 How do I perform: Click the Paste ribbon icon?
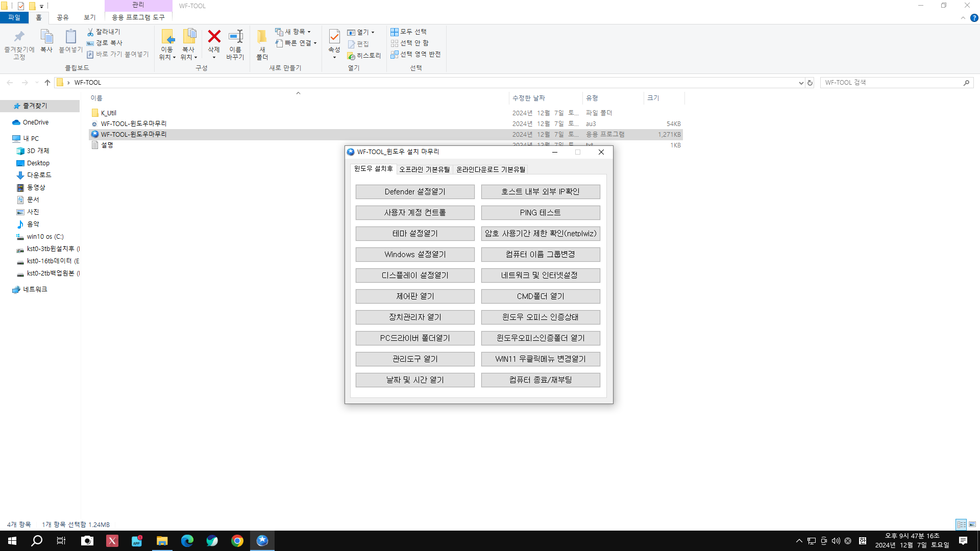point(70,37)
